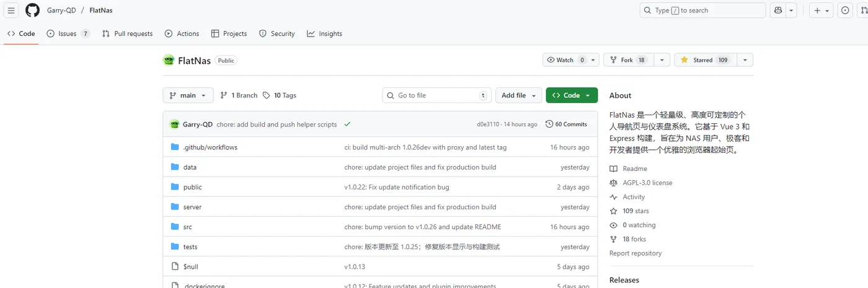Screen dimensions: 868x288
Task: Open the Copilot chat icon
Action: tap(778, 11)
